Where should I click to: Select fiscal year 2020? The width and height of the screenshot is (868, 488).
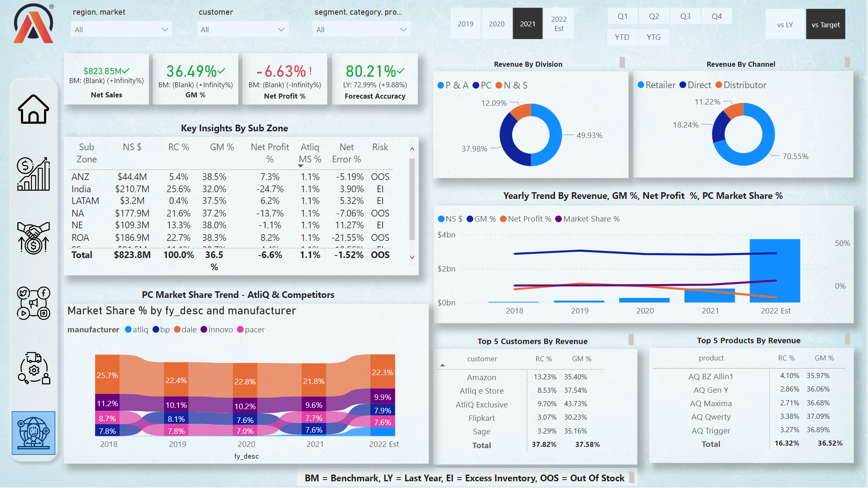point(496,24)
